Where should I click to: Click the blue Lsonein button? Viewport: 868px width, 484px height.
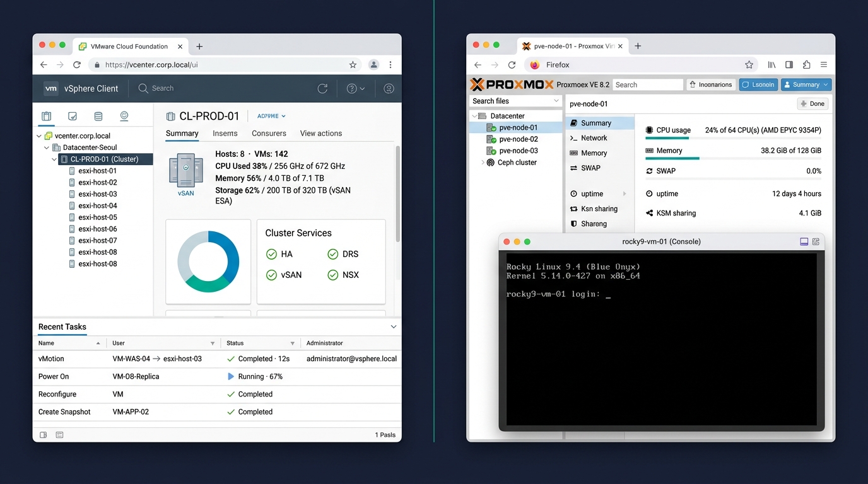pyautogui.click(x=758, y=84)
